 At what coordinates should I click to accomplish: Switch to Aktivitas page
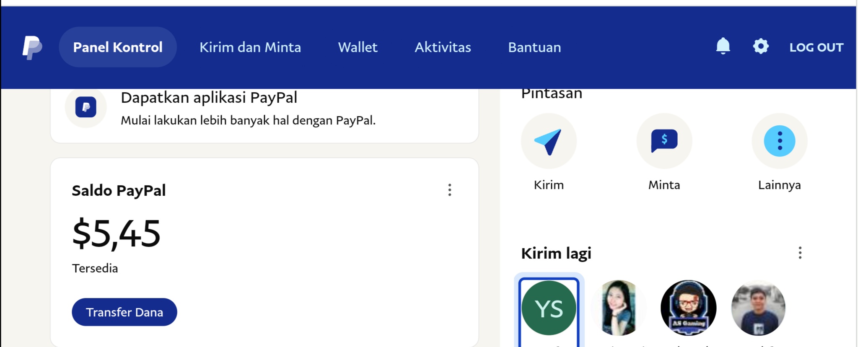[x=443, y=47]
